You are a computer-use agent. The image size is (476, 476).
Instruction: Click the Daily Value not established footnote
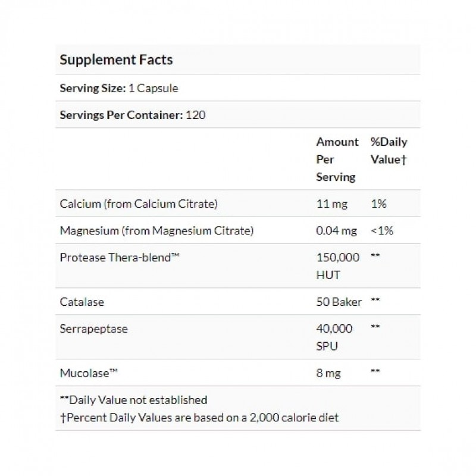[134, 400]
